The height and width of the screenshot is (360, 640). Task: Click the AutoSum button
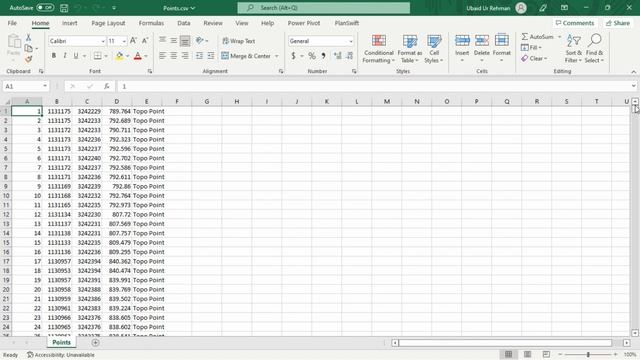(x=538, y=37)
